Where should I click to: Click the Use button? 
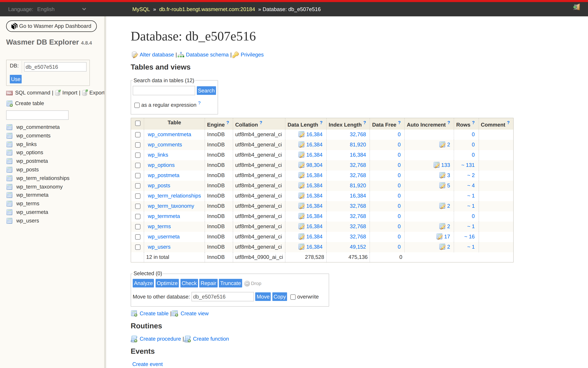[16, 79]
